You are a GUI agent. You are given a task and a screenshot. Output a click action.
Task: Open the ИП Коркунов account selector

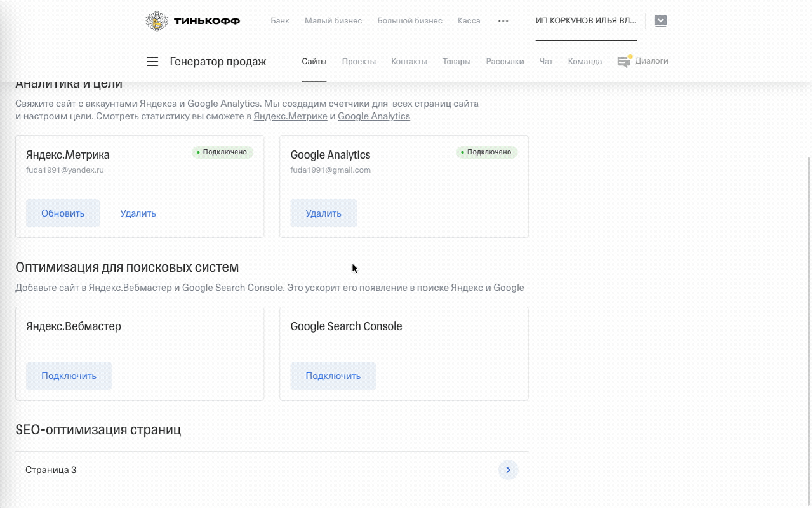(x=585, y=21)
